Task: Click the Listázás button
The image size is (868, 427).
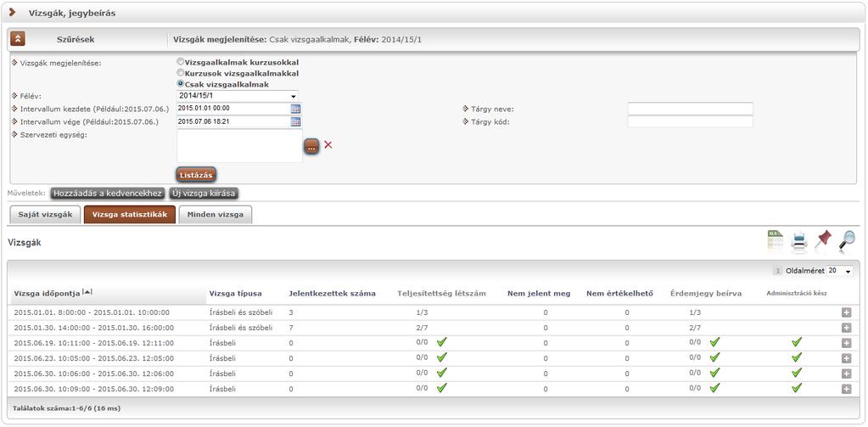Action: [x=197, y=175]
